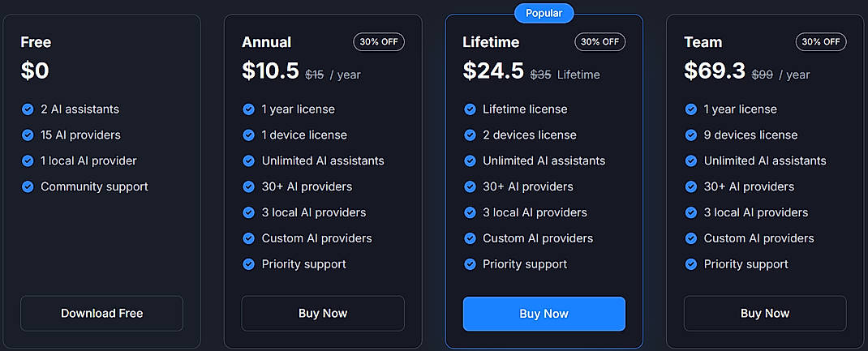Click check icon beside 2 devices license
868x351 pixels.
(x=470, y=135)
